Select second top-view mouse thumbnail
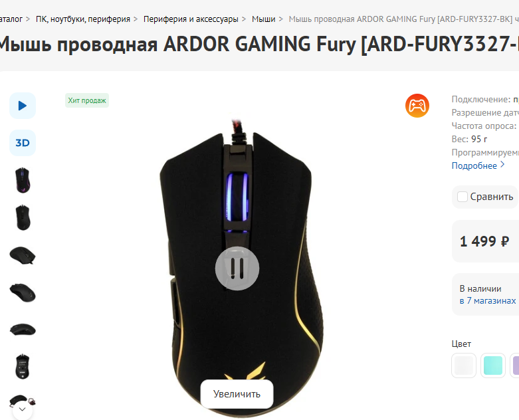Viewport: 519px width, 420px height. (23, 217)
